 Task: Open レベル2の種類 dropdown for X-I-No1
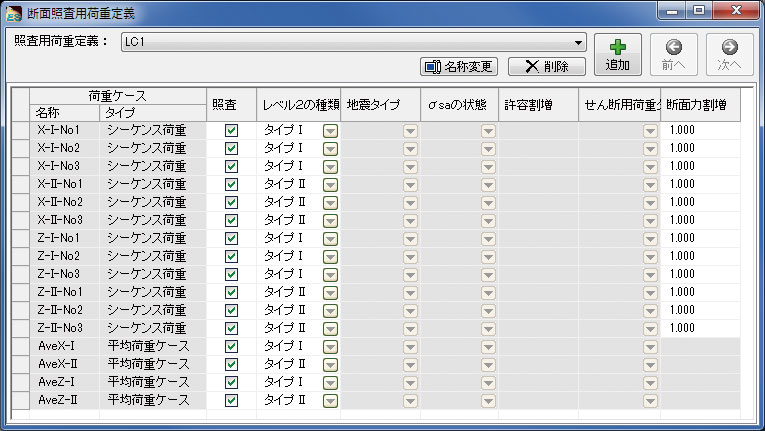coord(330,131)
